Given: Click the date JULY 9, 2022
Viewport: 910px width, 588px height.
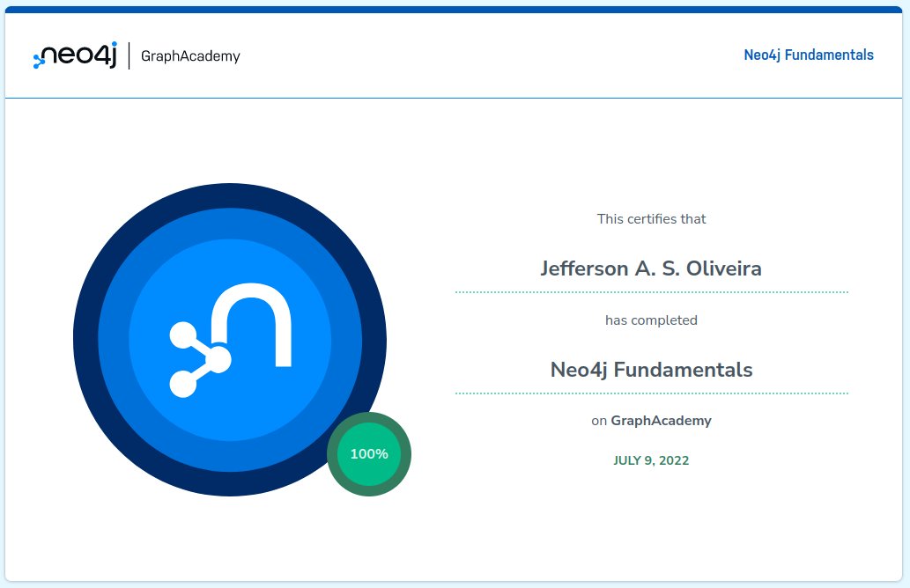Looking at the screenshot, I should [651, 460].
